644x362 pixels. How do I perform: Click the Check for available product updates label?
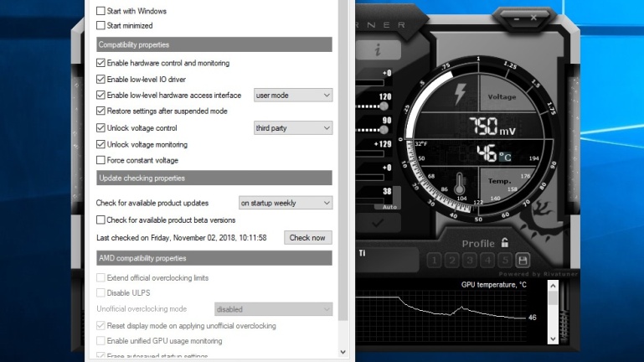(152, 203)
